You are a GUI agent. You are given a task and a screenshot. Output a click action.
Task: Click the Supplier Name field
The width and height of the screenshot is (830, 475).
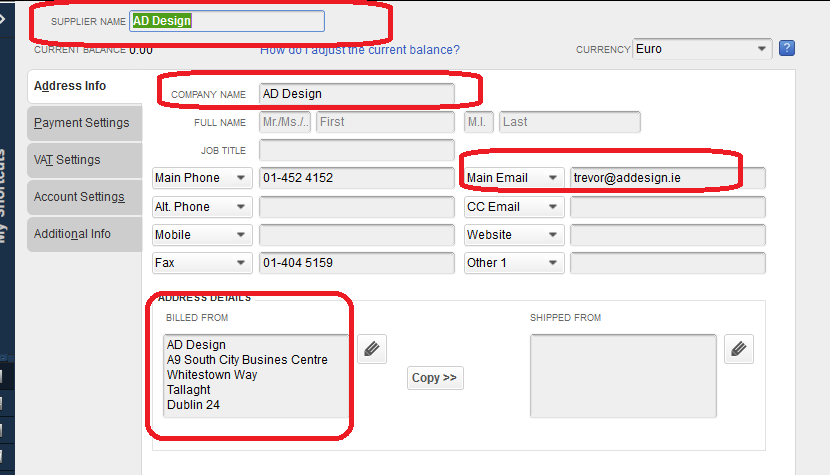pyautogui.click(x=227, y=21)
